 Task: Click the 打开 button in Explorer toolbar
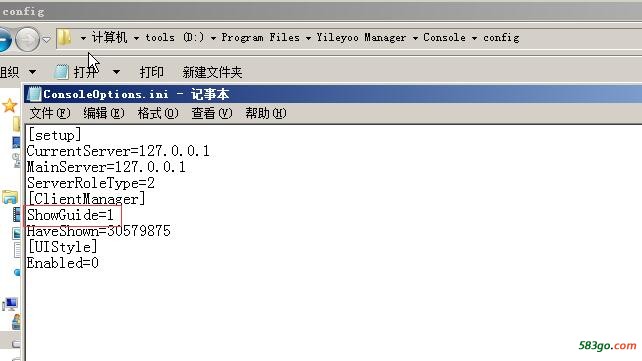click(77, 72)
